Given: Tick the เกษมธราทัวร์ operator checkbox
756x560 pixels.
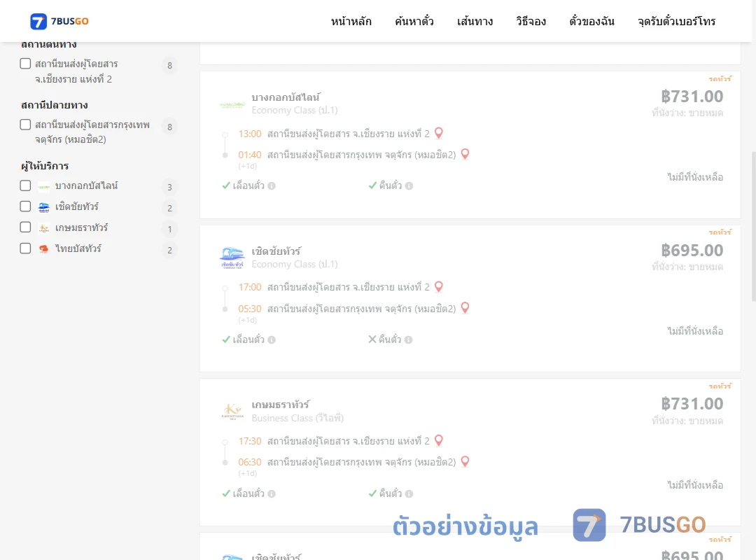Looking at the screenshot, I should 26,227.
